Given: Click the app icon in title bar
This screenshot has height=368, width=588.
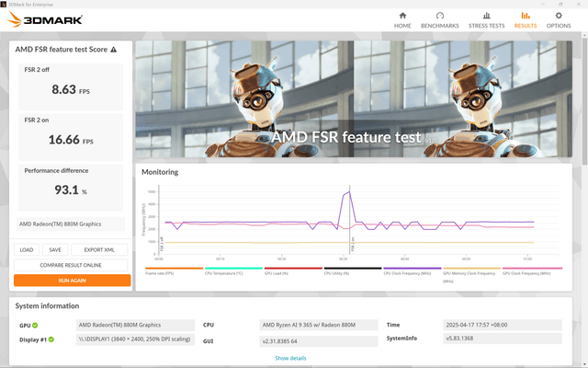Looking at the screenshot, I should [4, 4].
